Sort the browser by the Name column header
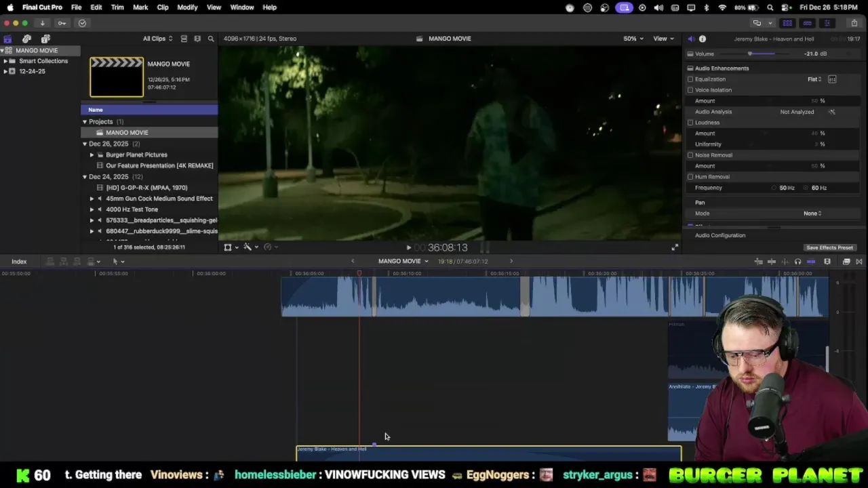This screenshot has height=488, width=868. pyautogui.click(x=149, y=110)
